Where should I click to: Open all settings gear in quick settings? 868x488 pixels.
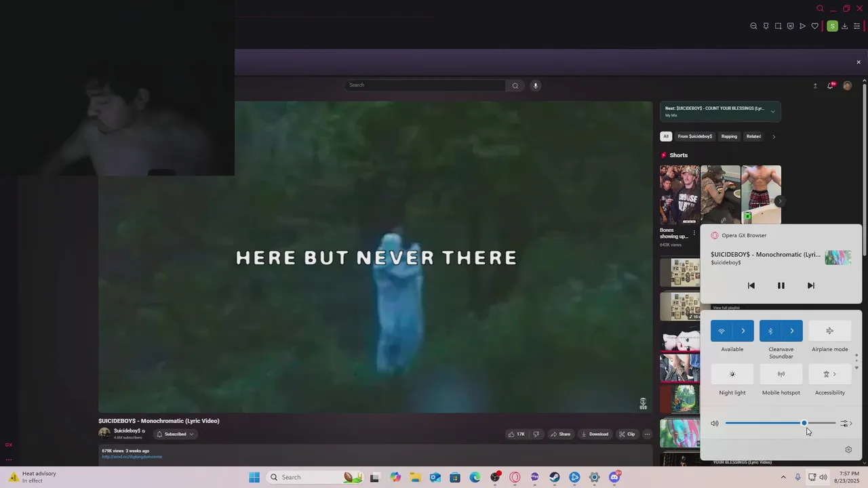coord(848,450)
